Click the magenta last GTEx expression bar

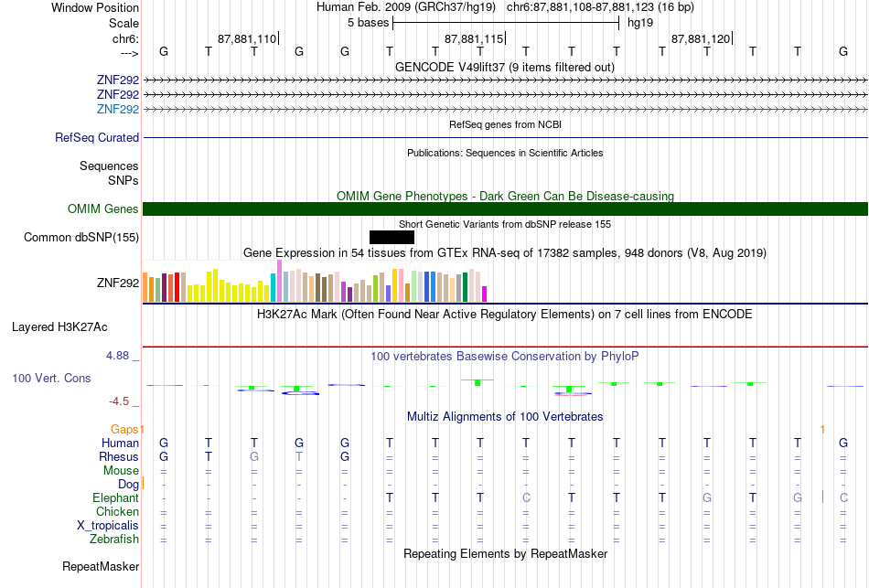(485, 294)
